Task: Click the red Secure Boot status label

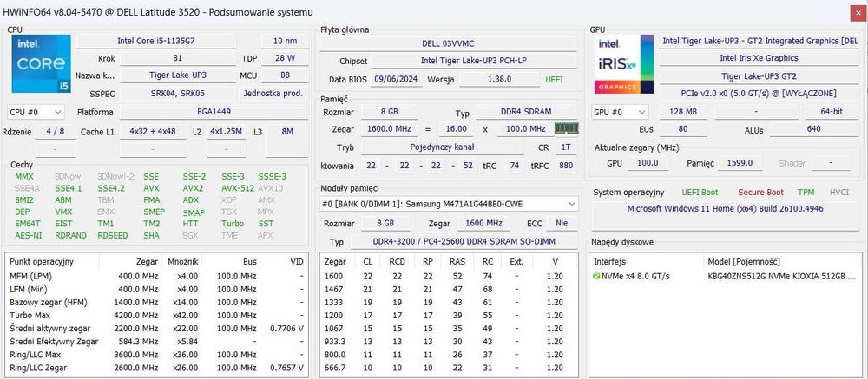Action: click(x=760, y=193)
